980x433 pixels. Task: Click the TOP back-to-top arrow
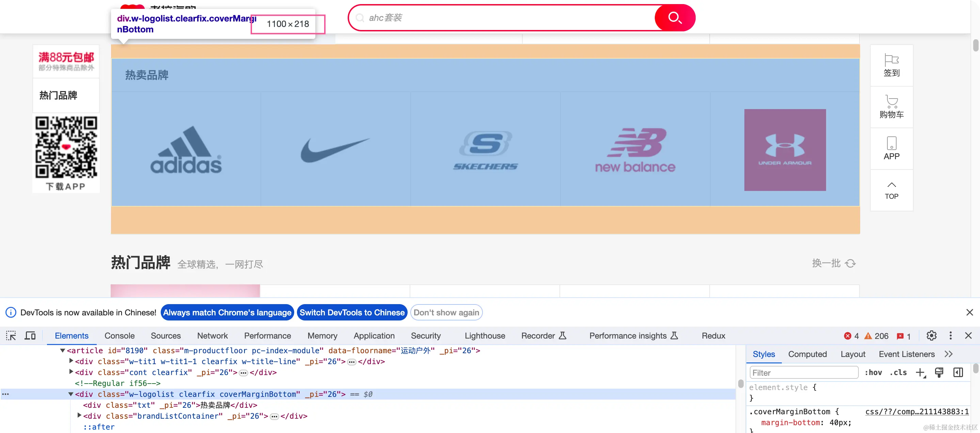click(891, 190)
